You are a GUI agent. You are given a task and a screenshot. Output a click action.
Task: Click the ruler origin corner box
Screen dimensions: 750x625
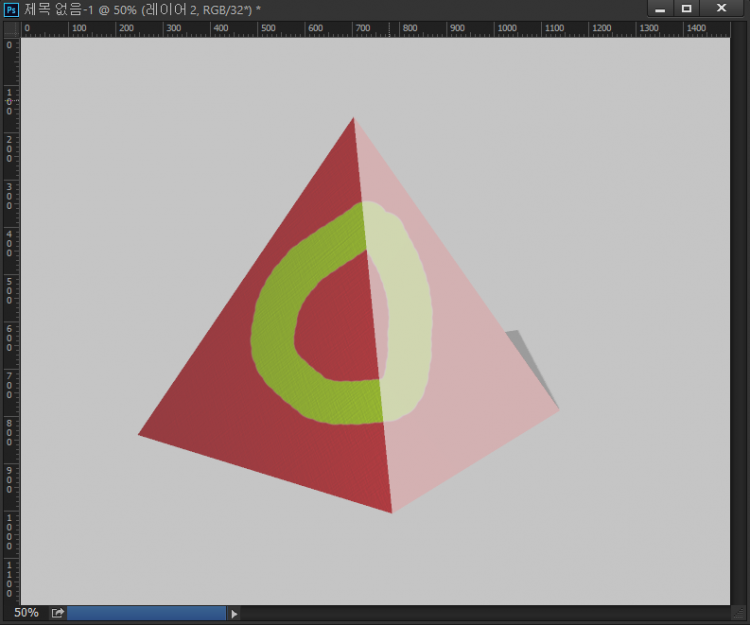10,28
